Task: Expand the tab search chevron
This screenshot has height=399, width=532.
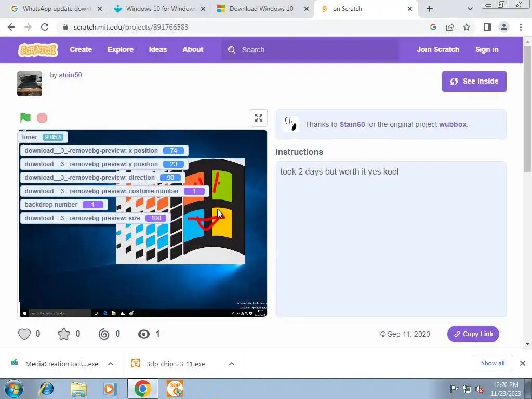Action: click(470, 9)
